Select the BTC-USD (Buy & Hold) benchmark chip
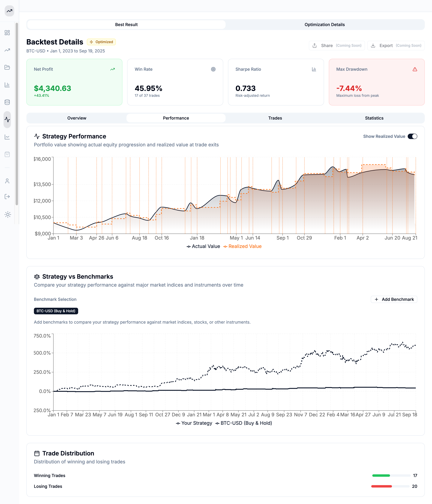Image resolution: width=432 pixels, height=504 pixels. coord(56,311)
